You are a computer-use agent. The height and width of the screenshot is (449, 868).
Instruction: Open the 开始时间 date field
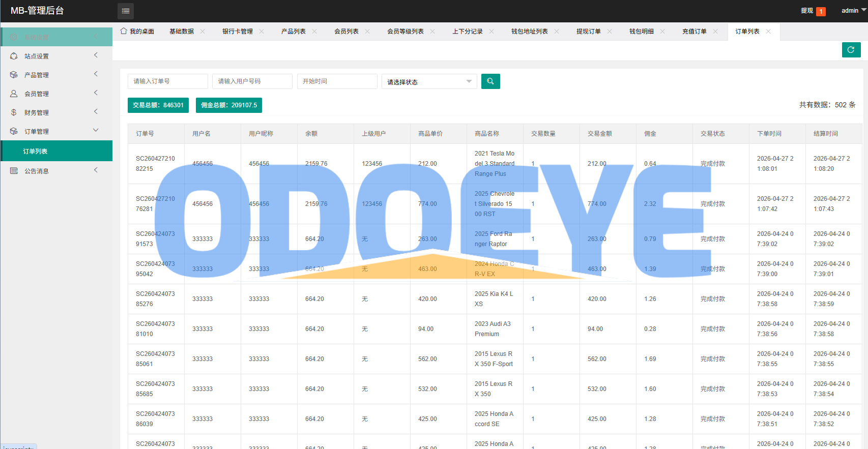pos(337,81)
